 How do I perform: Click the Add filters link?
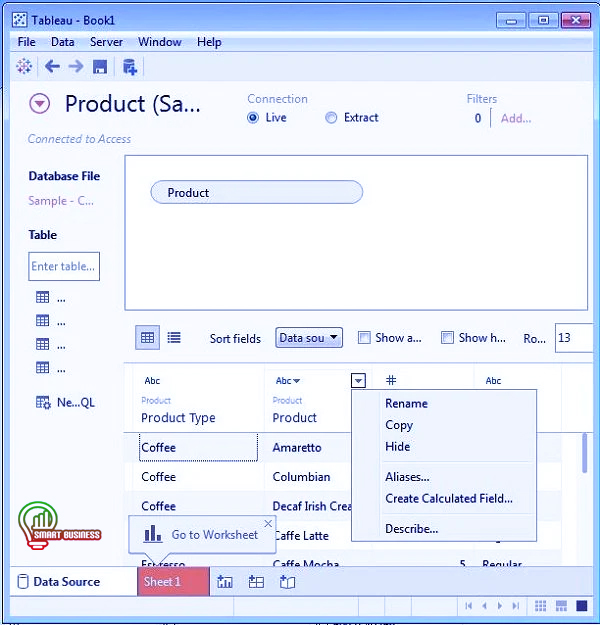coord(516,118)
